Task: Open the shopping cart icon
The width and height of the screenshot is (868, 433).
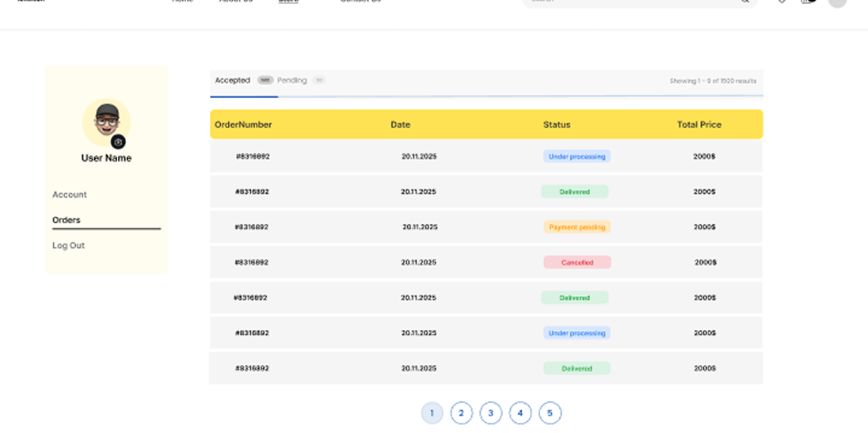Action: click(x=806, y=2)
